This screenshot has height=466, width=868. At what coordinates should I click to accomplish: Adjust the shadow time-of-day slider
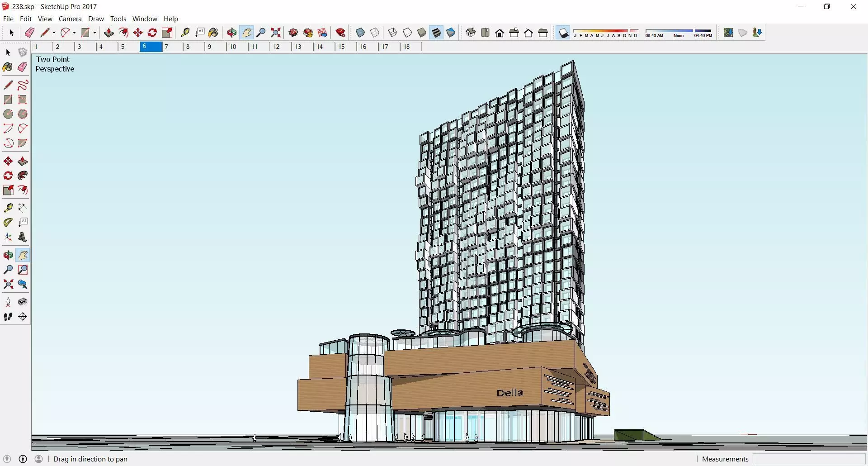(679, 33)
